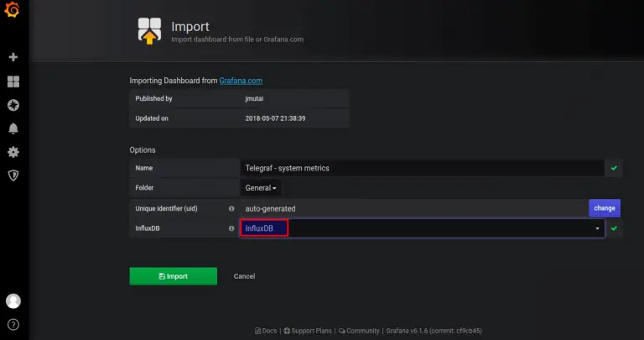Open the Grafana.com link
Viewport: 644px width, 340px height.
pos(241,81)
